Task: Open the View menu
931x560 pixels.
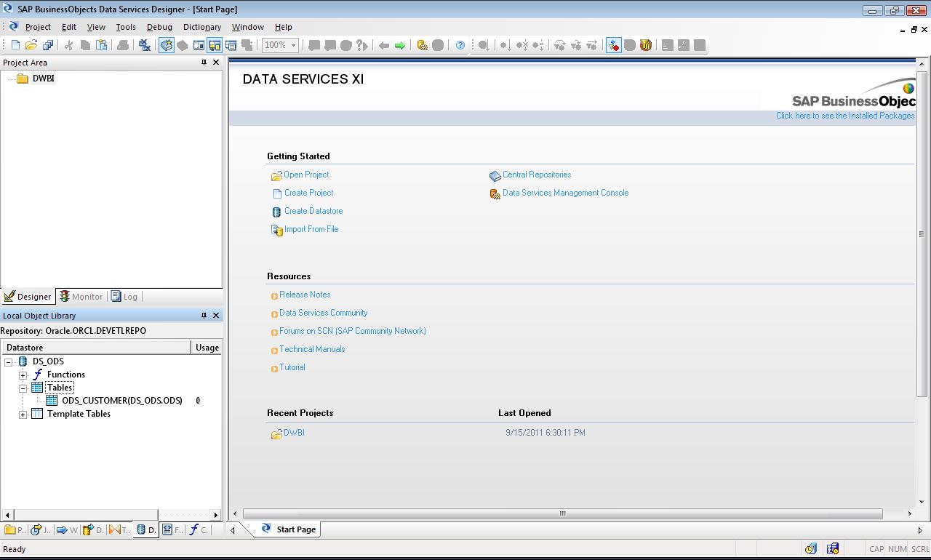Action: (96, 27)
